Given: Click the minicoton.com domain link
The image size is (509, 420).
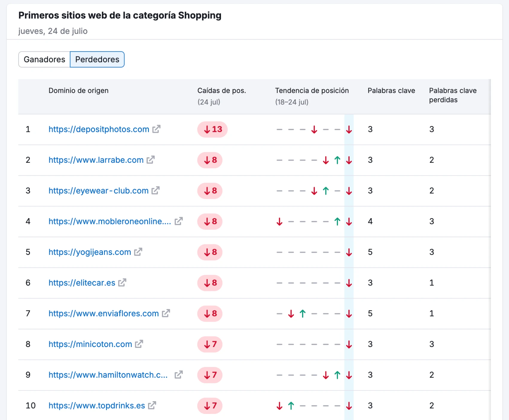Looking at the screenshot, I should 90,344.
